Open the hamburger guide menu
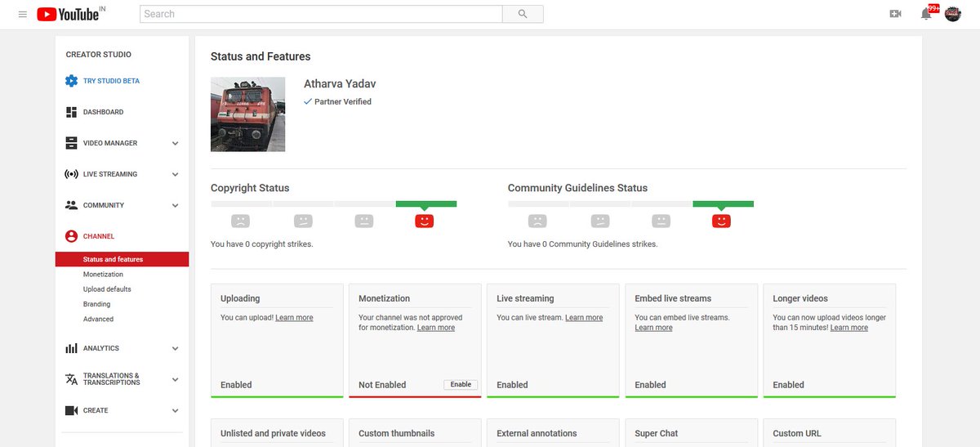The image size is (980, 447). tap(22, 14)
